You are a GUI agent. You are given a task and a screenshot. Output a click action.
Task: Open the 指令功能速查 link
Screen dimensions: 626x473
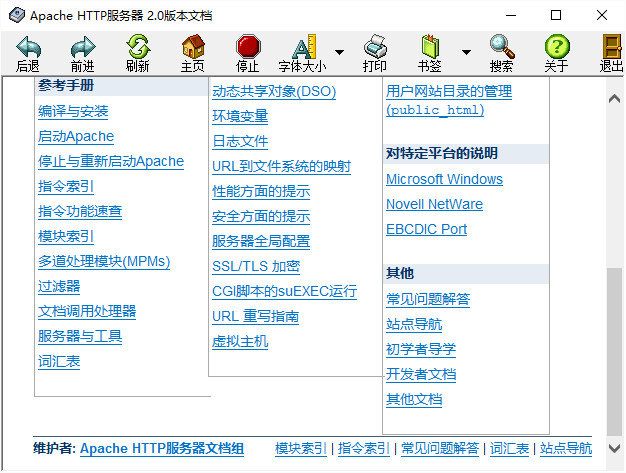click(x=80, y=212)
